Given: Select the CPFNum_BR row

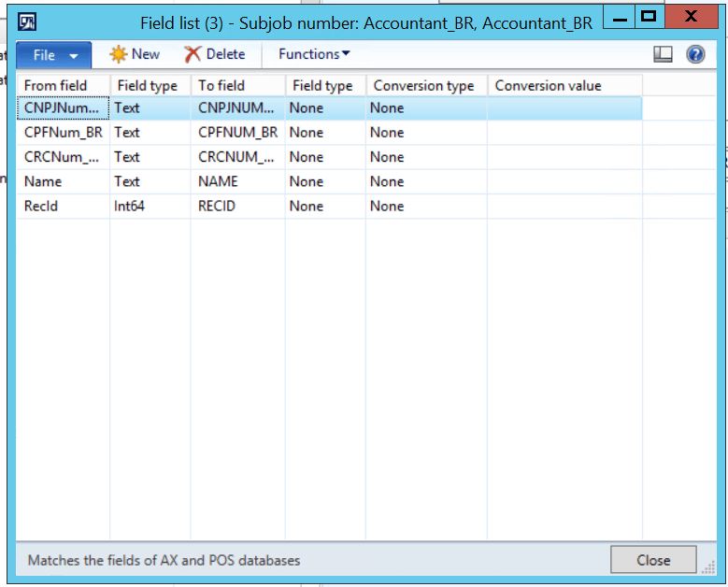Looking at the screenshot, I should pyautogui.click(x=329, y=133).
